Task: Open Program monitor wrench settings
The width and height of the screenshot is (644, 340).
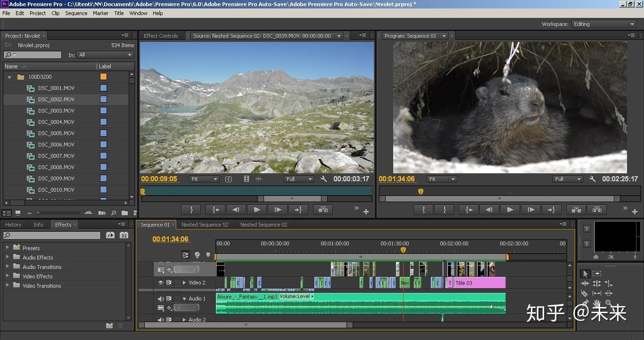Action: (592, 179)
